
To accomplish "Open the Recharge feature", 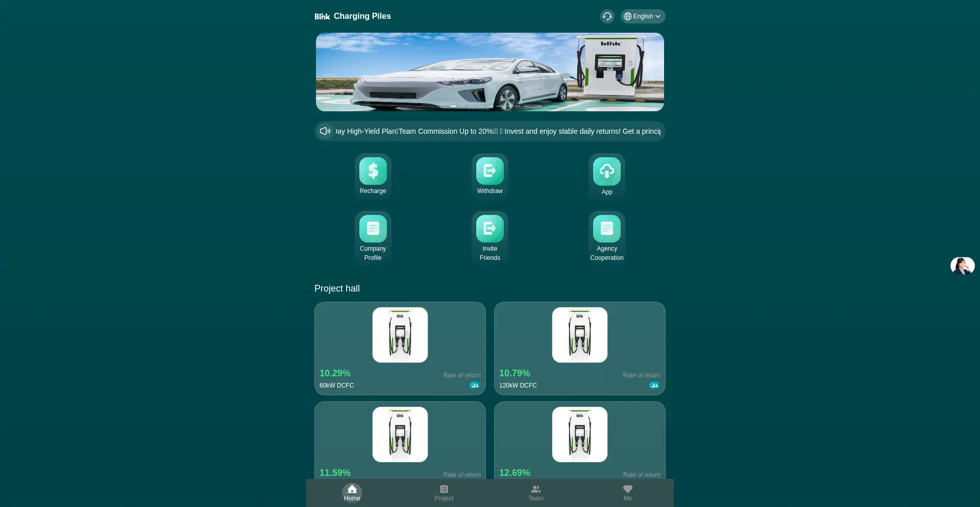I will (x=373, y=175).
